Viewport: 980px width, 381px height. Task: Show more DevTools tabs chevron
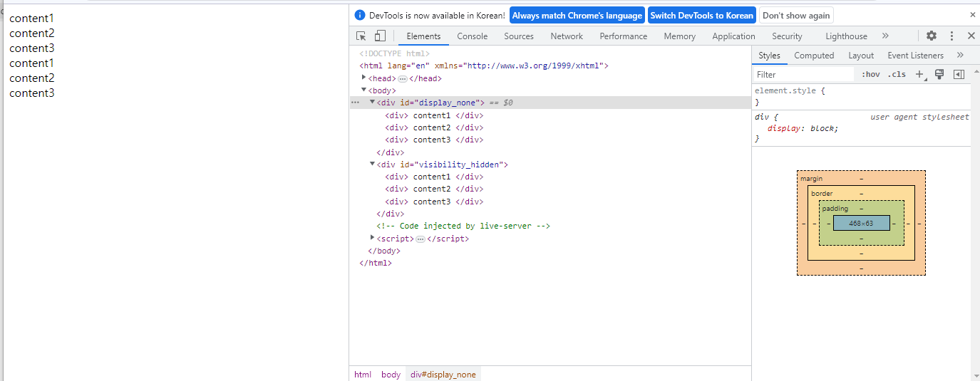(885, 36)
